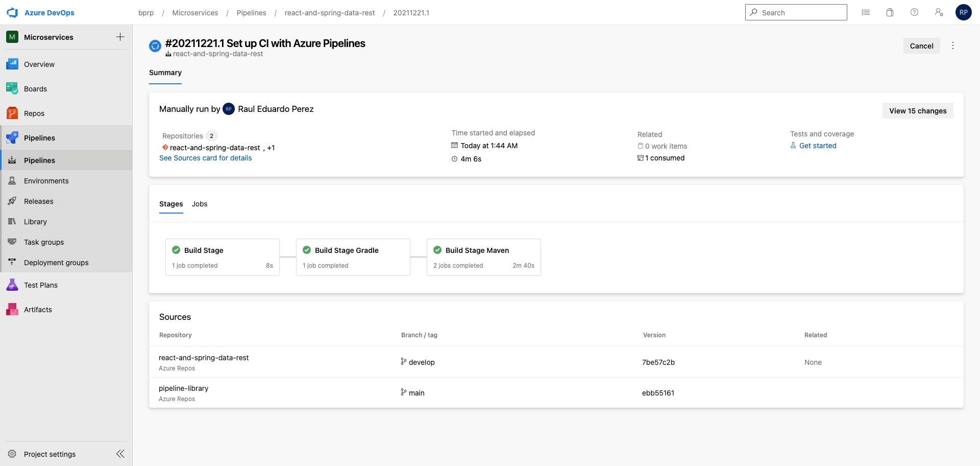Click the Azure DevOps logo
The height and width of the screenshot is (466, 980).
[12, 13]
